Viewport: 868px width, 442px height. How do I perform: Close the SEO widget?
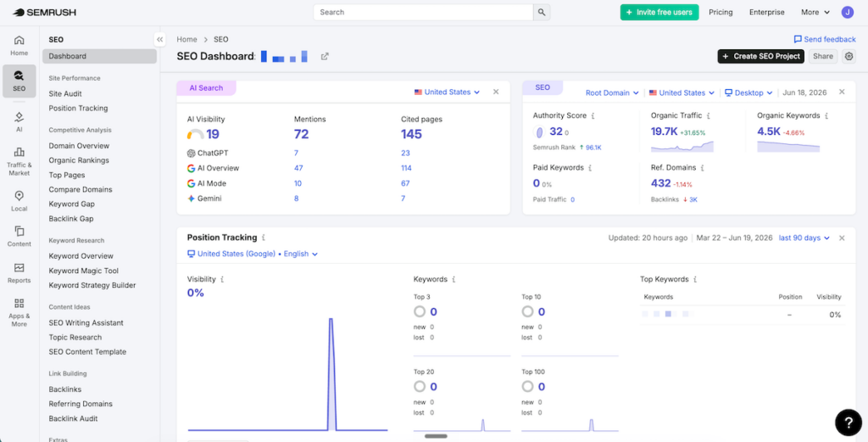point(842,92)
